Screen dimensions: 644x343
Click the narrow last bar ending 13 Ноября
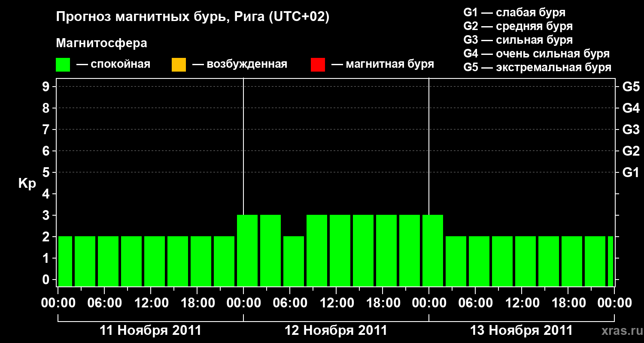[x=611, y=261]
